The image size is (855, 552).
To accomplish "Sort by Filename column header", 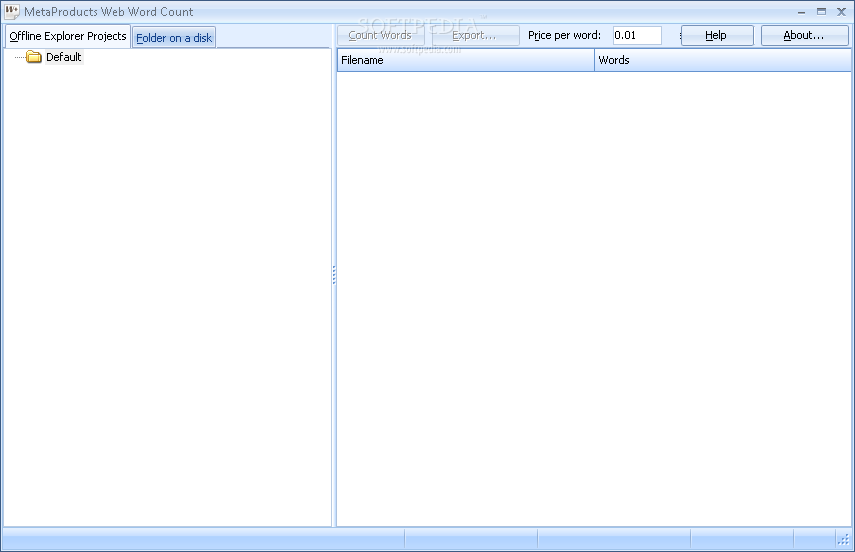I will pos(466,60).
